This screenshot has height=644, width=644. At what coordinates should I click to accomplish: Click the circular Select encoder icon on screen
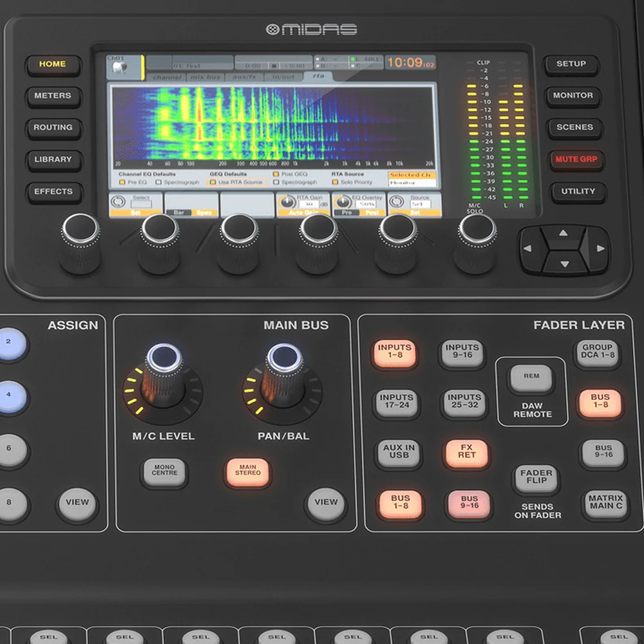point(118,202)
